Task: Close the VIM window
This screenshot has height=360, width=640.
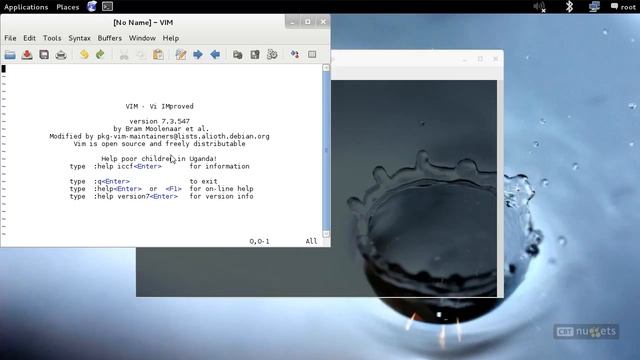Action: click(323, 22)
